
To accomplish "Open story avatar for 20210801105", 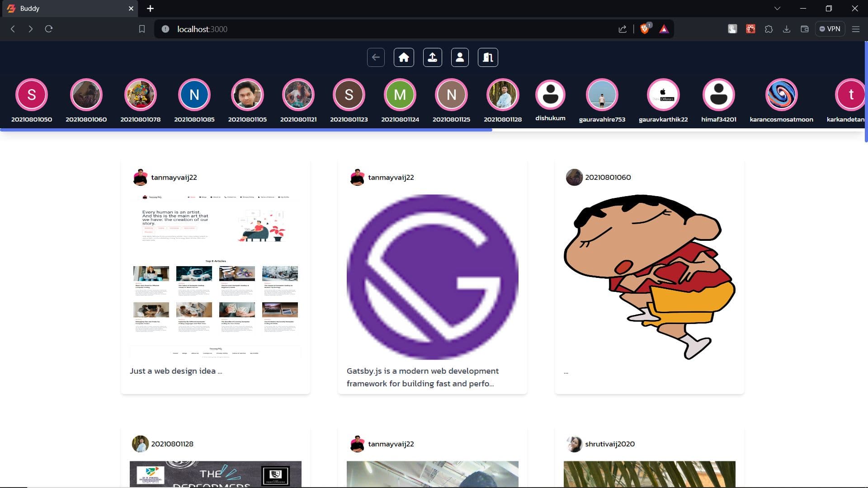I will coord(247,95).
